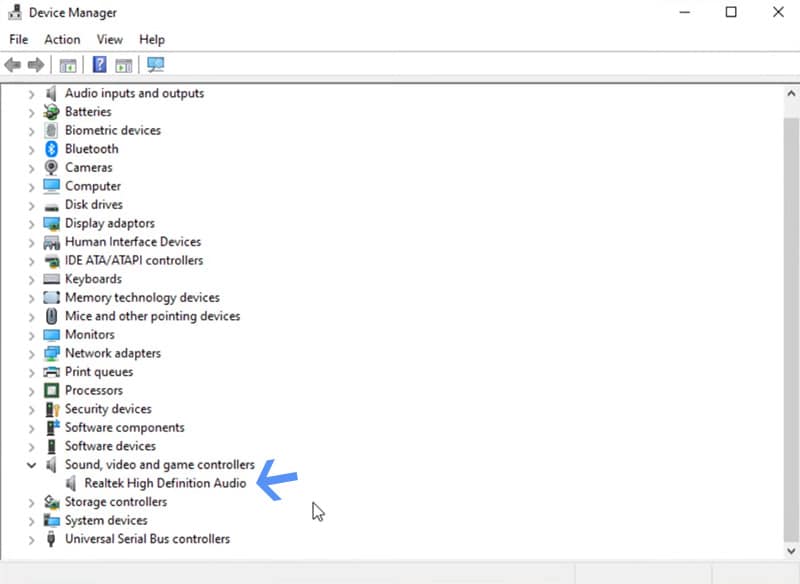Expand the Universal Serial Bus controllers category
This screenshot has width=800, height=584.
[31, 538]
